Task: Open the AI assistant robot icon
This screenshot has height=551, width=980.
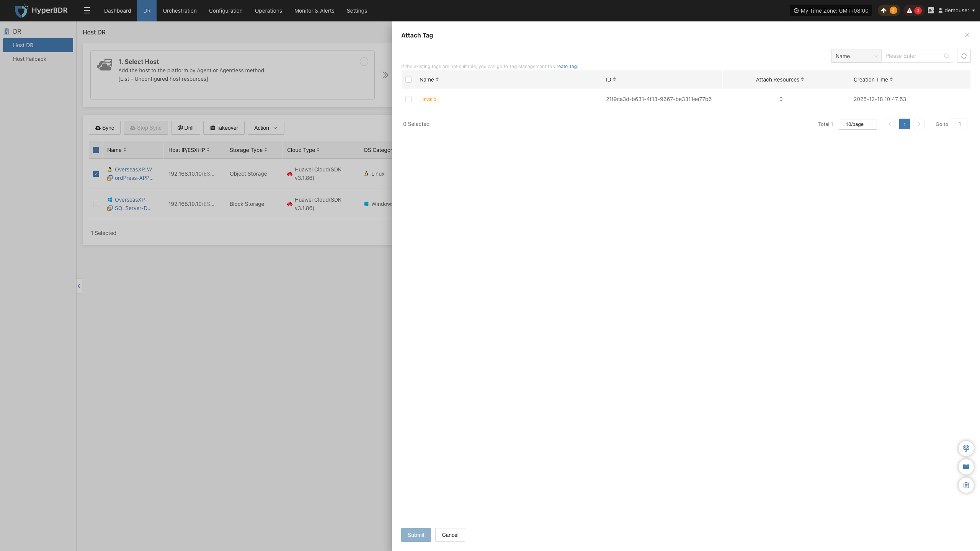Action: pos(966,448)
